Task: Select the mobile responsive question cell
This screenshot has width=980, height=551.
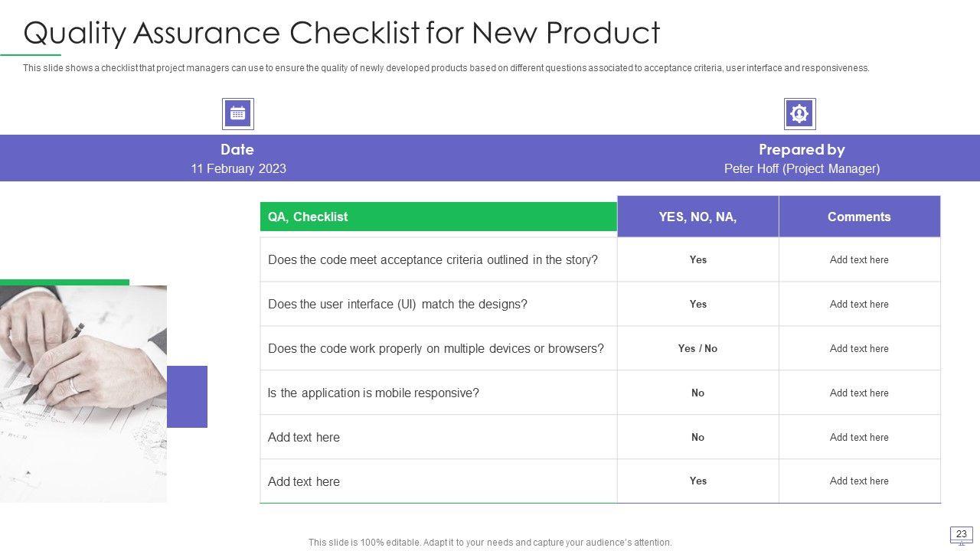Action: 373,393
